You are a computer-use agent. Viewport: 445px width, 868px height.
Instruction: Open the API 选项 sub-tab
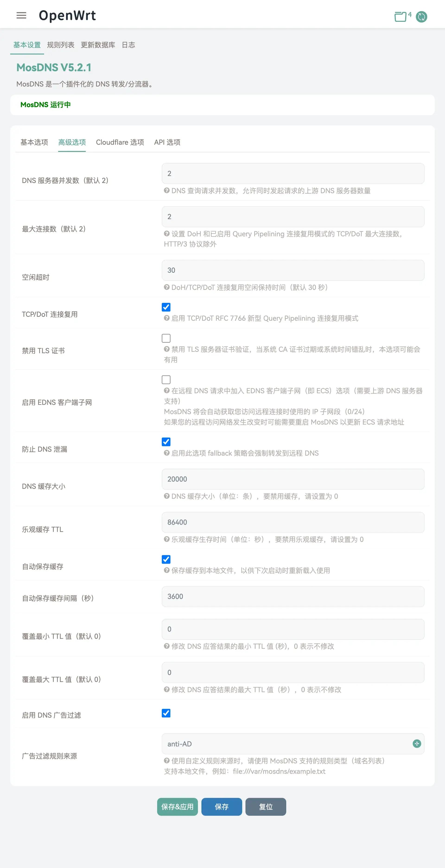click(x=167, y=142)
